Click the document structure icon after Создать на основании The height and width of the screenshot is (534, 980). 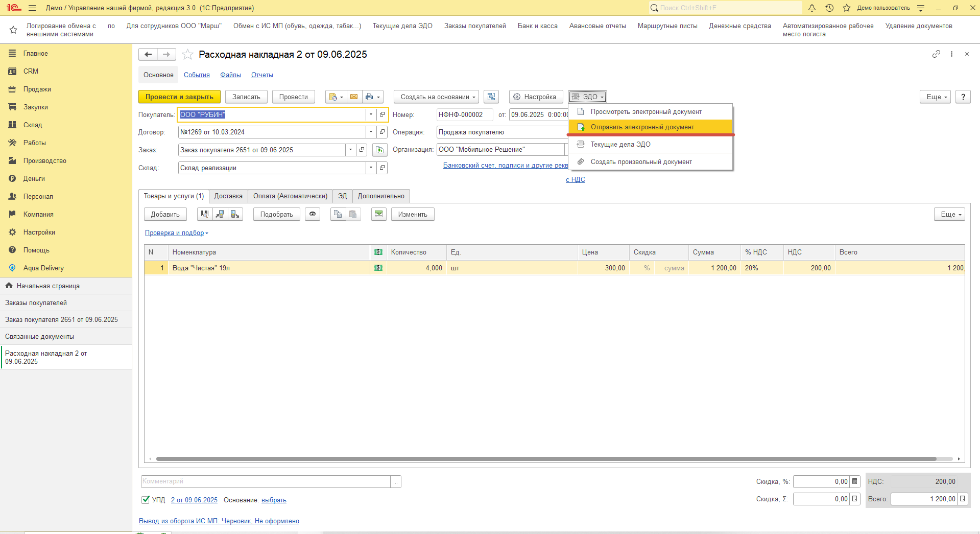point(491,97)
